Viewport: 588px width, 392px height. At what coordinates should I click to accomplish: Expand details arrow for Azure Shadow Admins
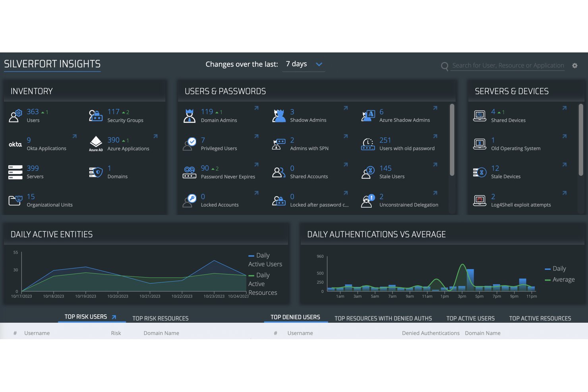(x=435, y=108)
